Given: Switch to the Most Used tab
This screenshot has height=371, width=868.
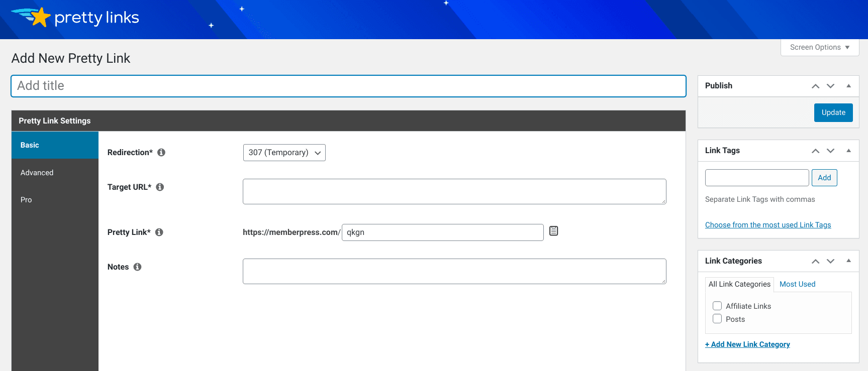Looking at the screenshot, I should [x=797, y=284].
